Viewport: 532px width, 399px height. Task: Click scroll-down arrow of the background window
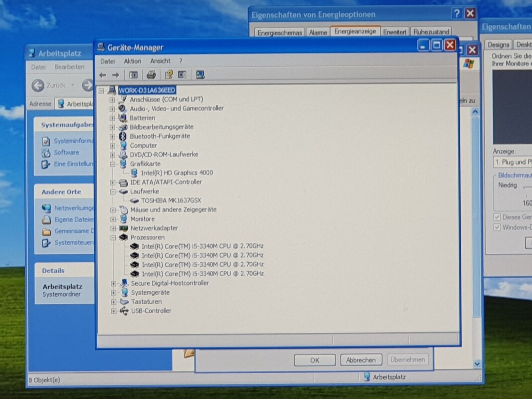tap(477, 363)
